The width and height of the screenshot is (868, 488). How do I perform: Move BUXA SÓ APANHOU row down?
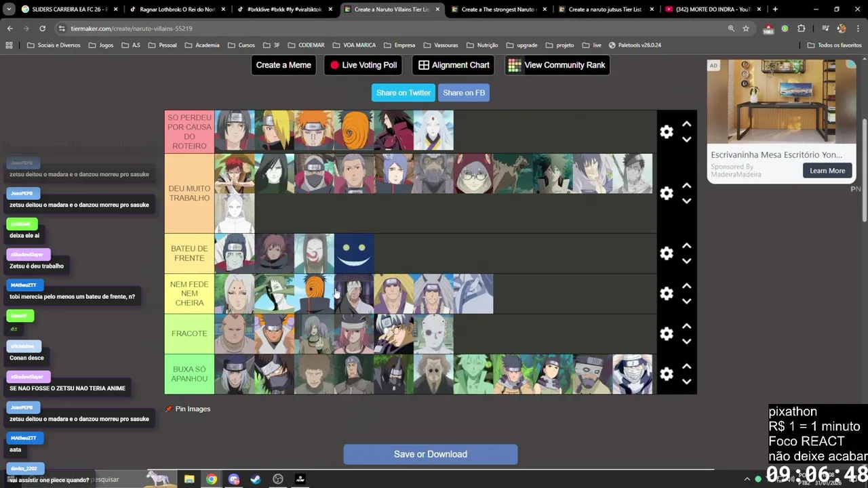[686, 381]
